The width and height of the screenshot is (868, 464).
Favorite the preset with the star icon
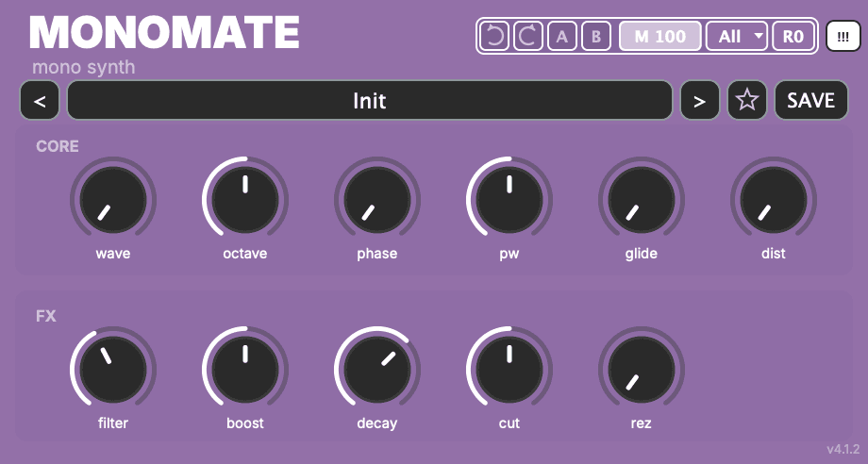point(747,100)
